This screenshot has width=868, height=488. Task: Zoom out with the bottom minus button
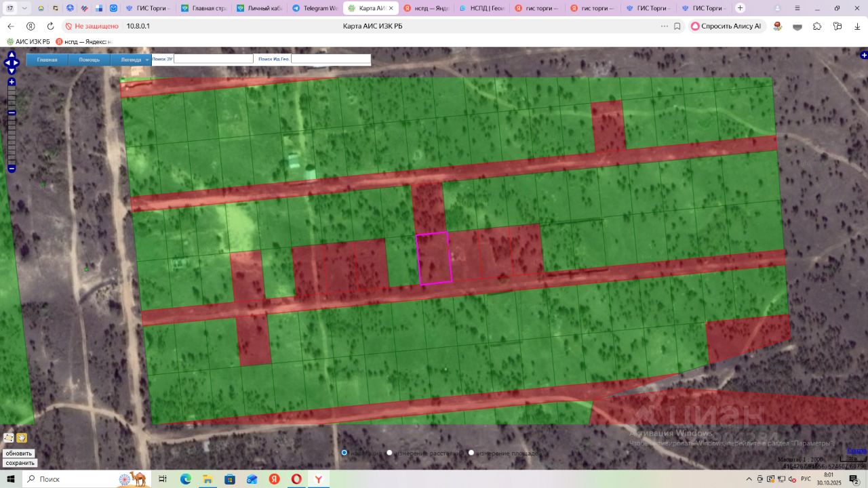(12, 168)
